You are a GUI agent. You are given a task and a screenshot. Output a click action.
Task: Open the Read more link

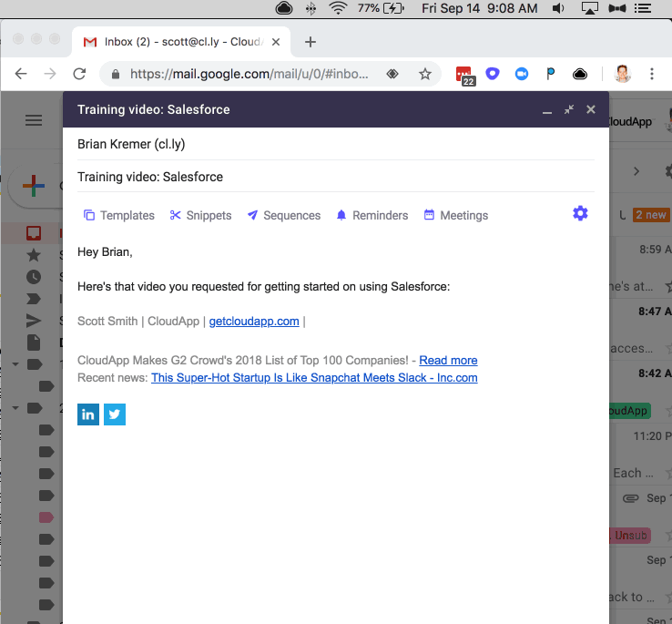pos(448,360)
